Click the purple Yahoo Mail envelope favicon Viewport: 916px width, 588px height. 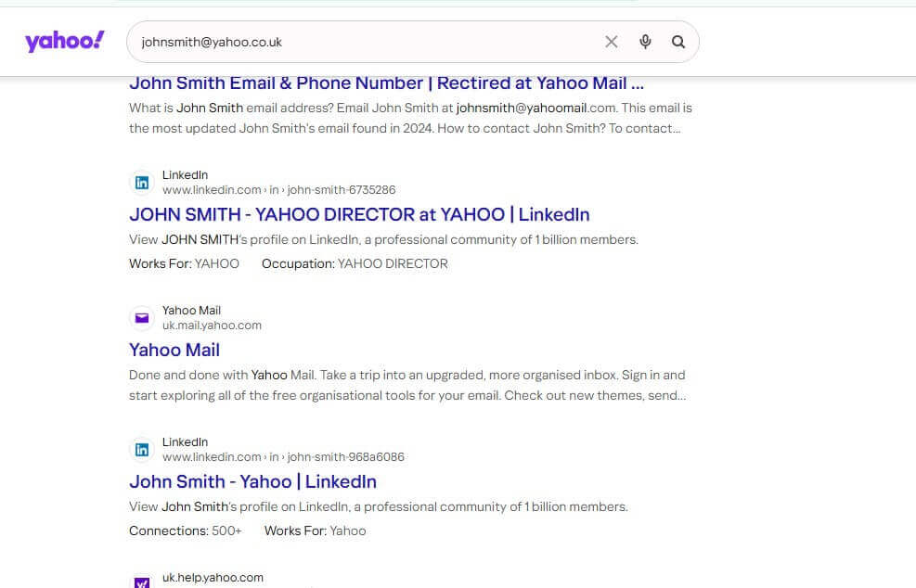click(x=142, y=318)
